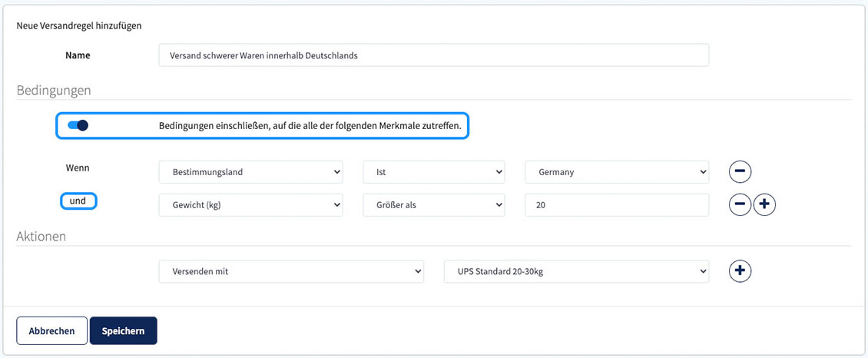
Task: Open the Versenden mit action dropdown
Action: (291, 272)
